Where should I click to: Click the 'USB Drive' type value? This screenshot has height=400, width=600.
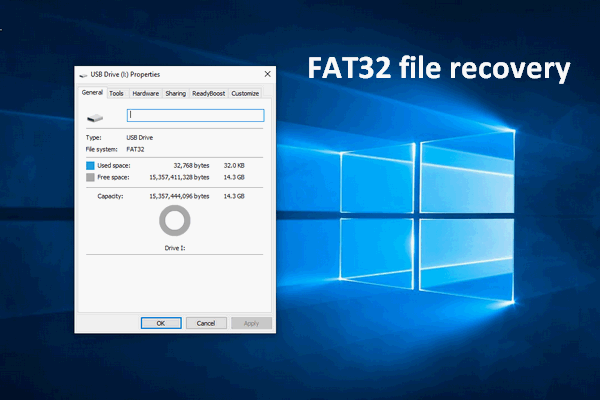140,137
